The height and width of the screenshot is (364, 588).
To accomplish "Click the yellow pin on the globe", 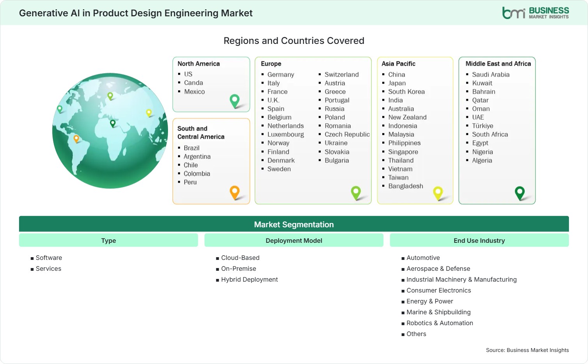I will [149, 113].
